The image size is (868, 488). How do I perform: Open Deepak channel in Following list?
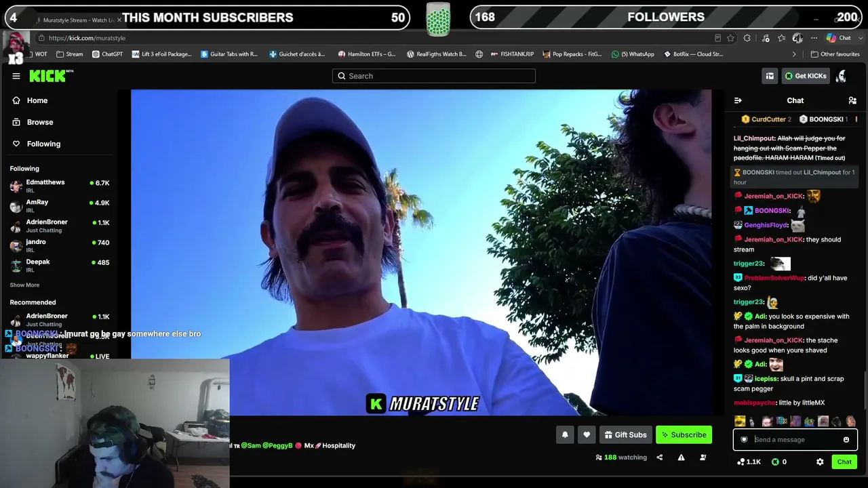coord(60,265)
